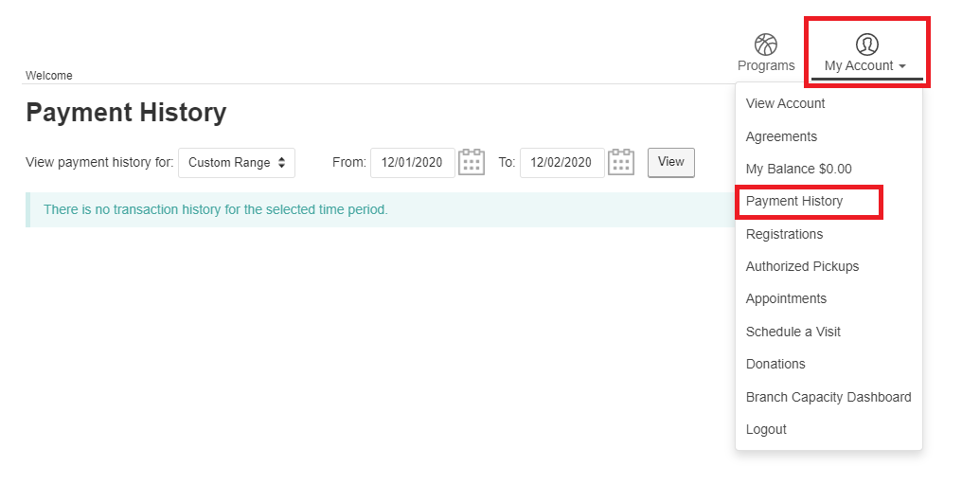Click the Programs basketball icon
The height and width of the screenshot is (485, 980).
(x=765, y=45)
